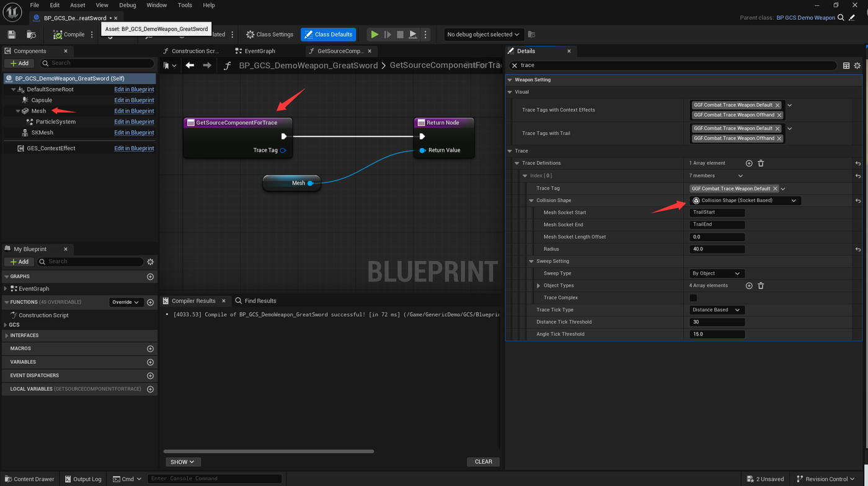Empty the Trace Definitions array with the trash icon

click(761, 163)
